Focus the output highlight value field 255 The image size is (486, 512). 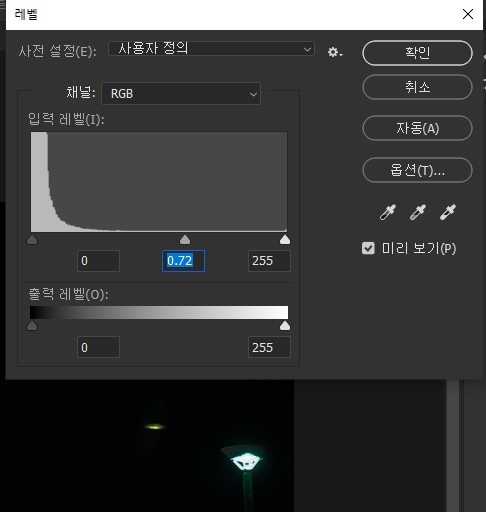pos(269,347)
